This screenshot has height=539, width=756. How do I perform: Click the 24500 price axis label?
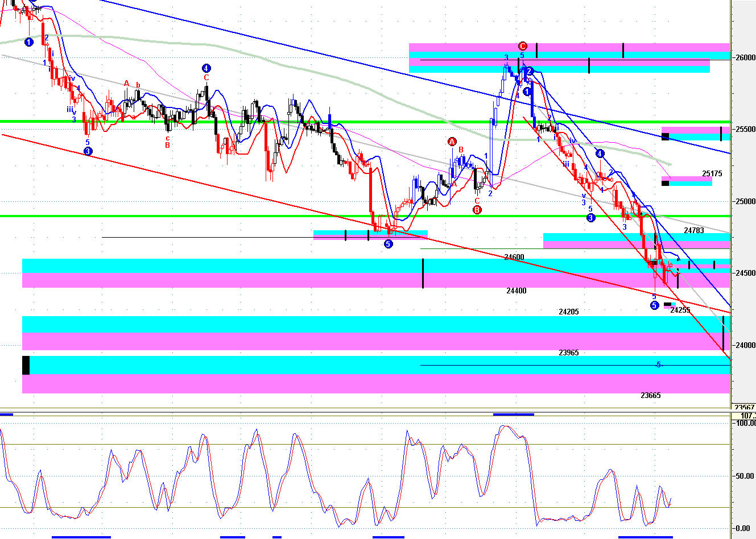[746, 273]
